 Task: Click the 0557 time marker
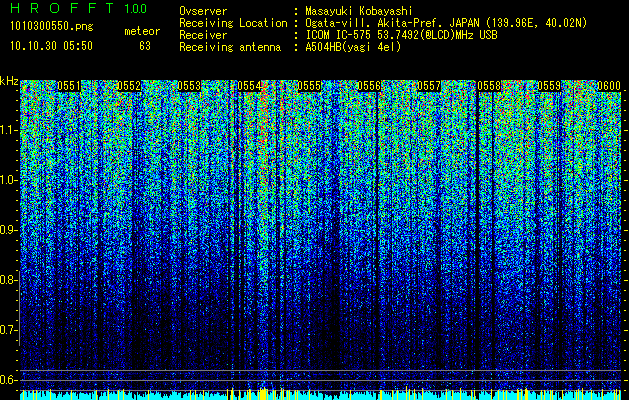coord(429,86)
